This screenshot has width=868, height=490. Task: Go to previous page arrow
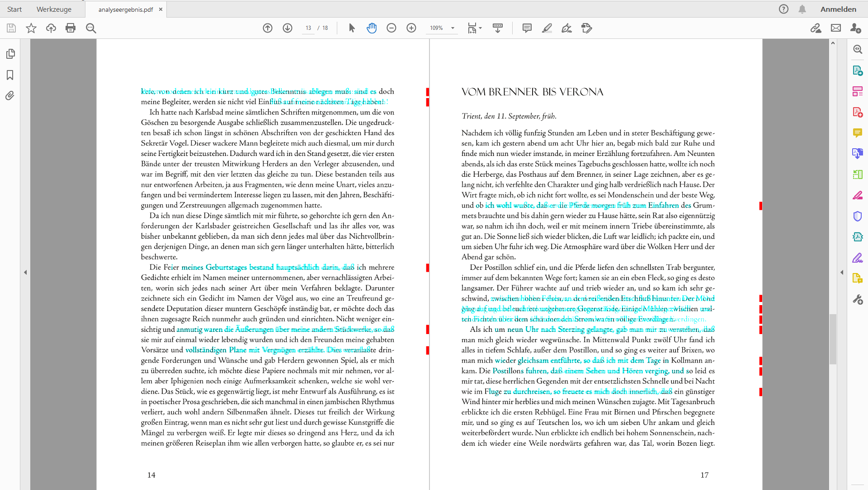[268, 28]
